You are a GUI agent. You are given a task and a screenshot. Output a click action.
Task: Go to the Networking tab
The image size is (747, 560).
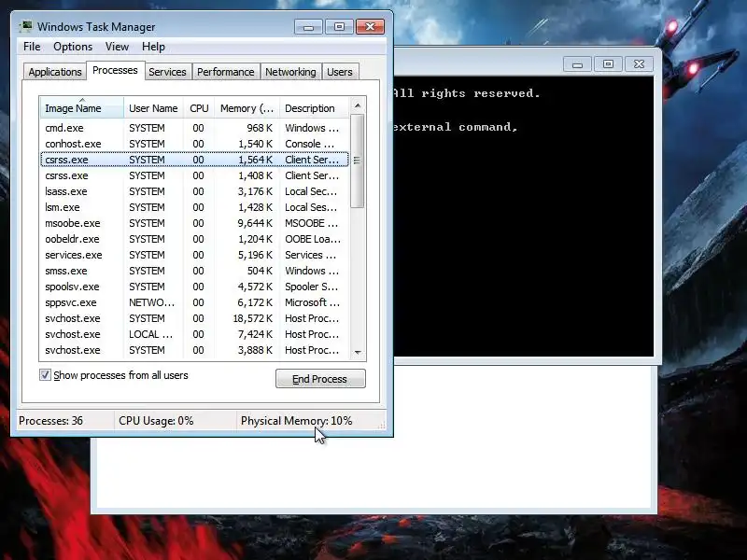(x=290, y=72)
